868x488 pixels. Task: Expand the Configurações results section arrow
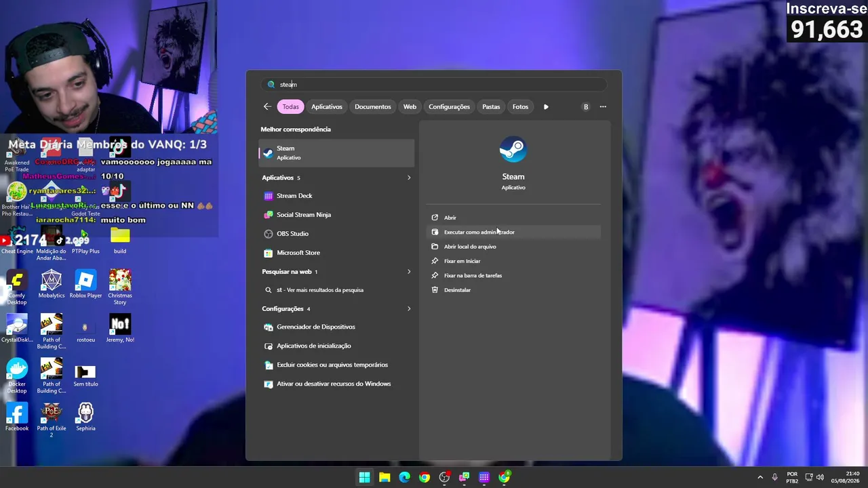(409, 308)
